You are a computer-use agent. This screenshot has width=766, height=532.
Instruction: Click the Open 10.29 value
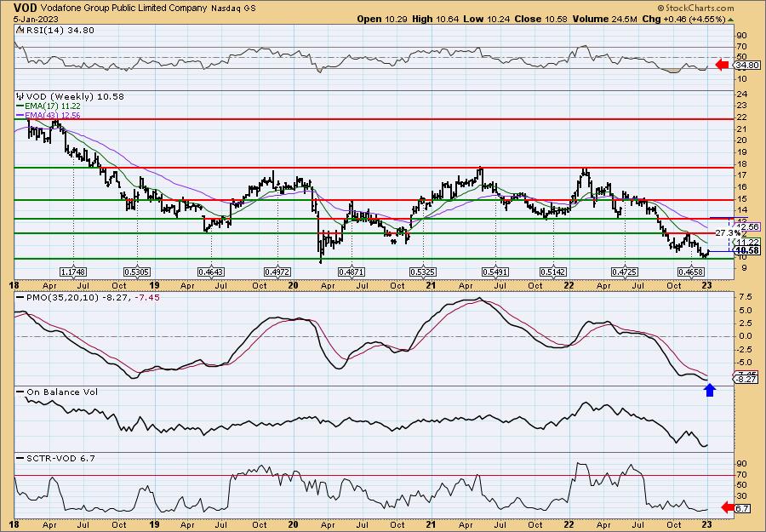pos(382,19)
